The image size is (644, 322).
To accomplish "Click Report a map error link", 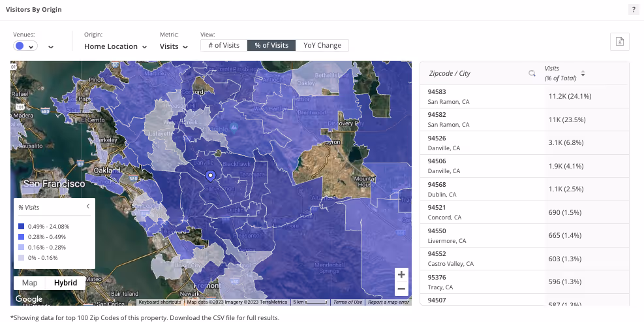I will 388,302.
